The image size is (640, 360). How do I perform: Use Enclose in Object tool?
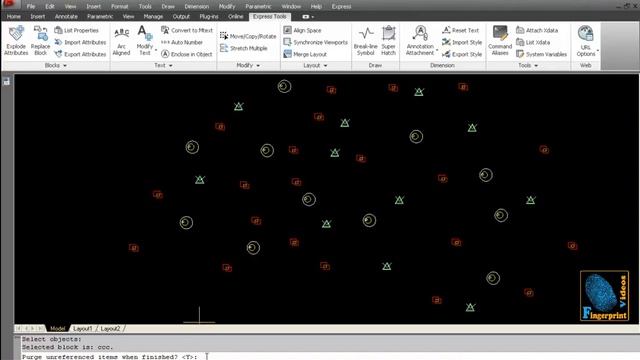click(187, 54)
